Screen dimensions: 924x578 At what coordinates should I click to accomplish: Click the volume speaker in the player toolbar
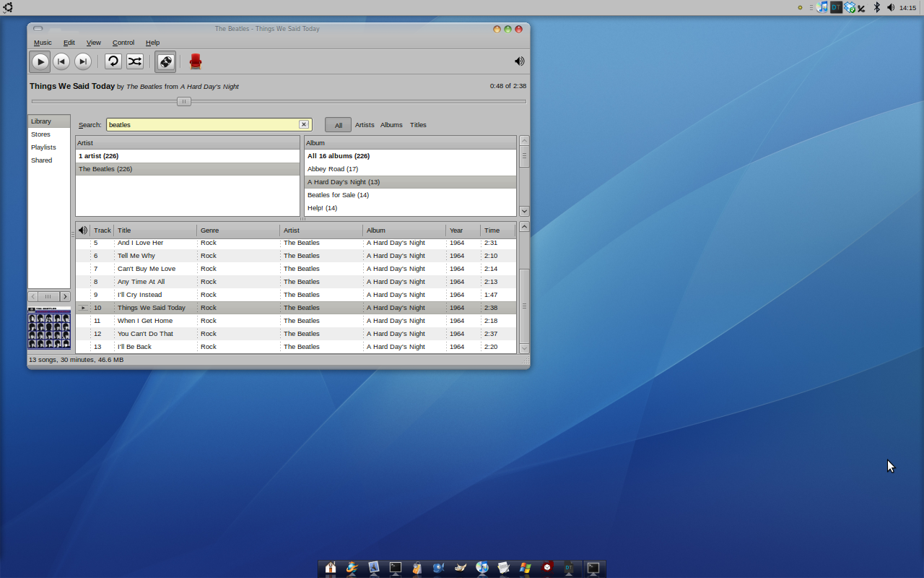point(519,61)
